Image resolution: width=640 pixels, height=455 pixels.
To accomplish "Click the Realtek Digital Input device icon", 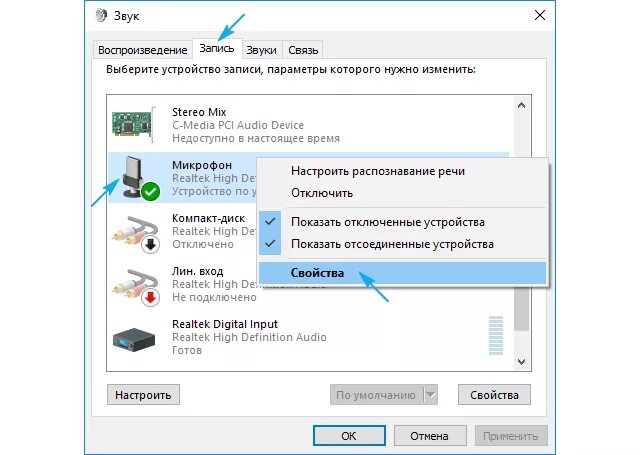I will click(x=134, y=340).
